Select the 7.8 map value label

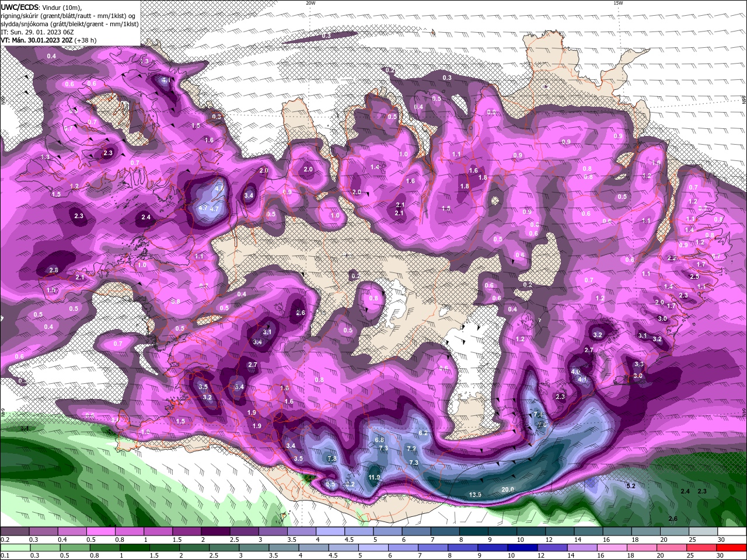click(332, 459)
